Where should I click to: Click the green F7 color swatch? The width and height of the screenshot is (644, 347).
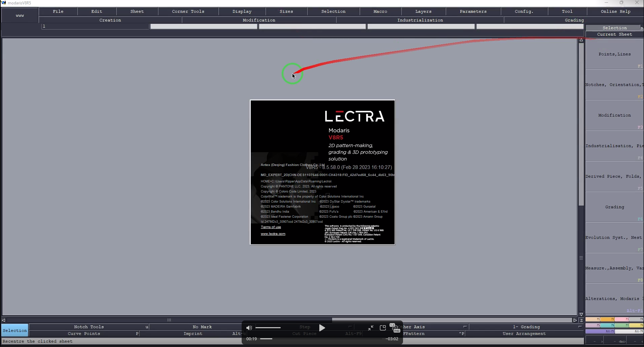(622, 325)
